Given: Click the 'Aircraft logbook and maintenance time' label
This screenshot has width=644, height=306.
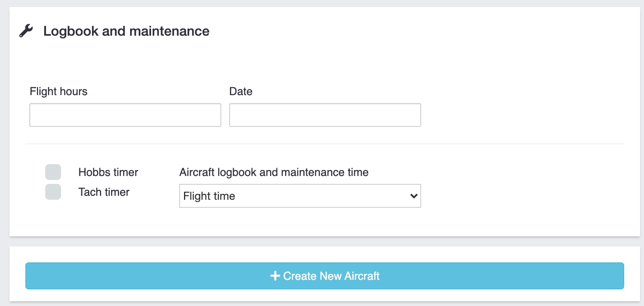Looking at the screenshot, I should click(x=274, y=172).
